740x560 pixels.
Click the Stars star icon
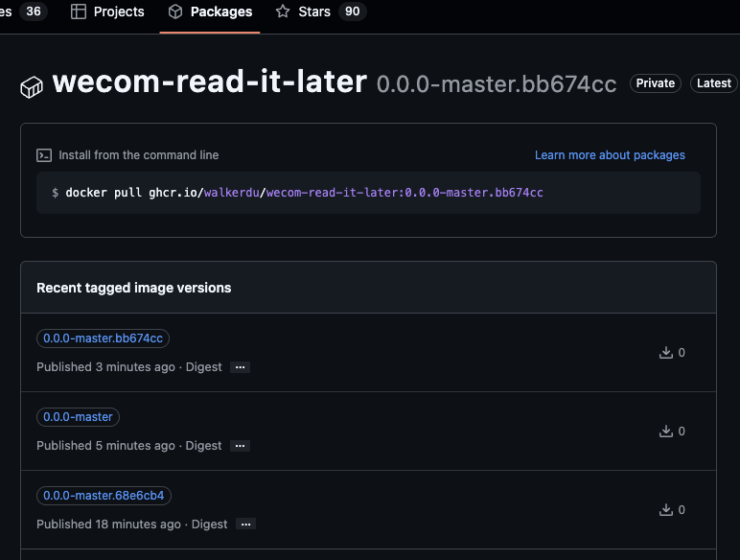coord(283,12)
